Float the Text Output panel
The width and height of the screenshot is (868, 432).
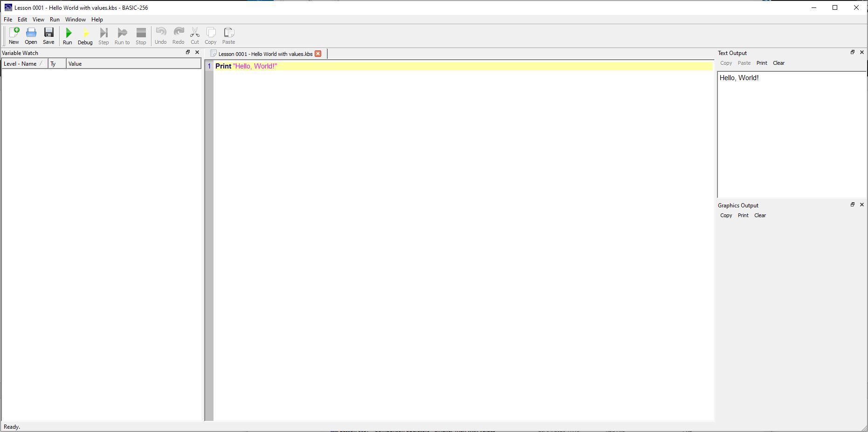pos(852,52)
